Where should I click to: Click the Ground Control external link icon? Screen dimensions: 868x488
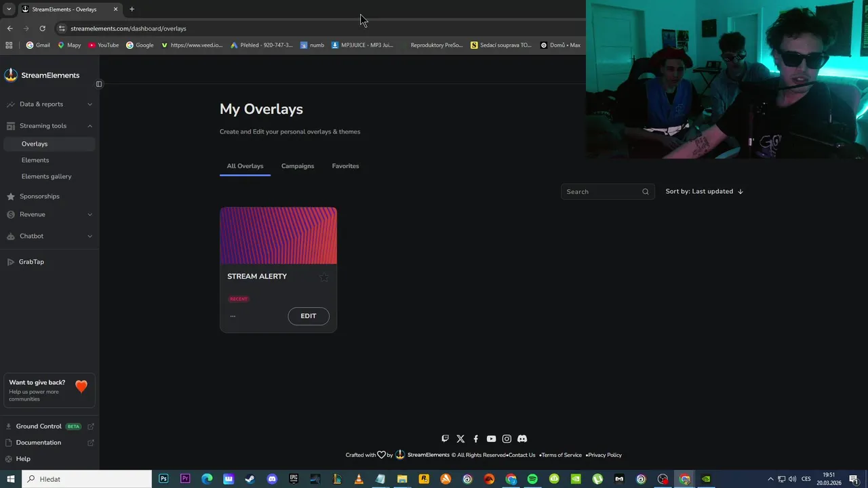(x=91, y=426)
